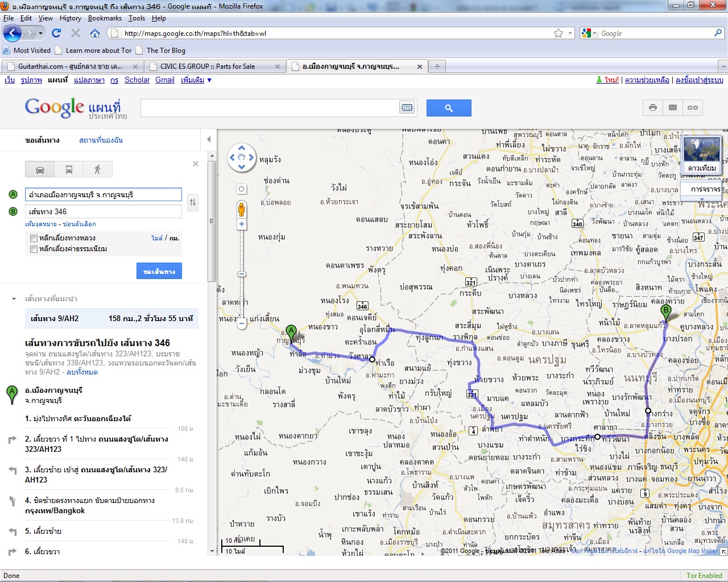This screenshot has height=582, width=728.
Task: Print the map using printer icon
Action: click(x=653, y=107)
